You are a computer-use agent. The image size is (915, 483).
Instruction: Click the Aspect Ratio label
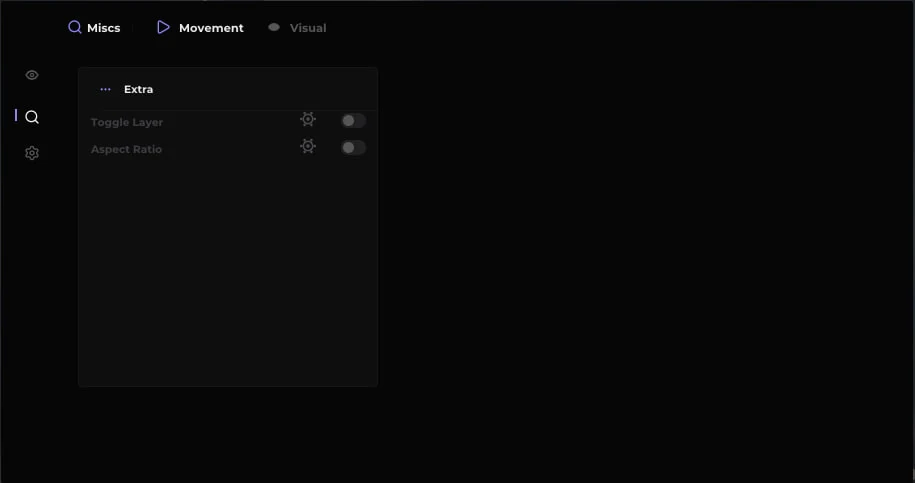[126, 149]
